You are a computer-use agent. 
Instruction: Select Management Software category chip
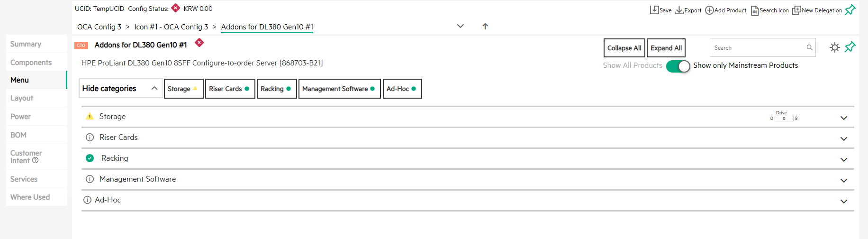point(340,89)
